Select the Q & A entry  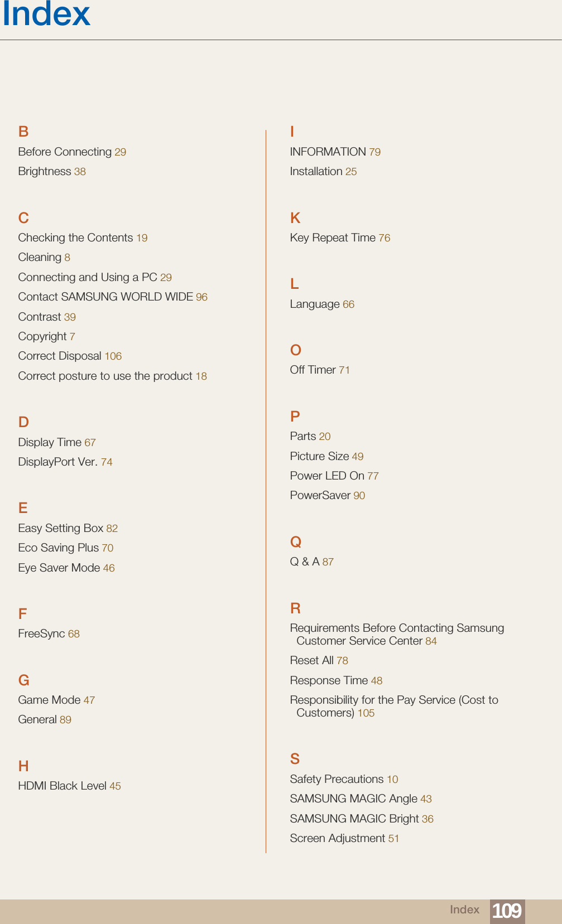point(311,562)
